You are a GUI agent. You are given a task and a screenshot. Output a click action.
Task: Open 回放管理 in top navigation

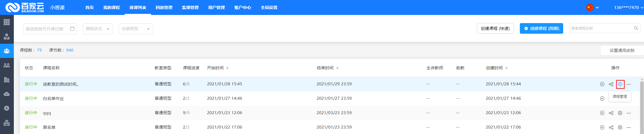pyautogui.click(x=164, y=8)
